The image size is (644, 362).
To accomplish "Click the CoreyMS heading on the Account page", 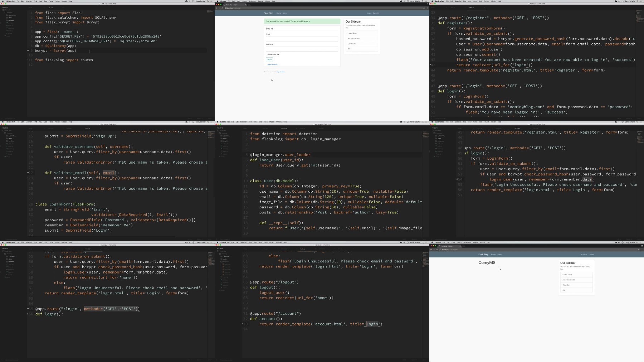I will click(487, 262).
